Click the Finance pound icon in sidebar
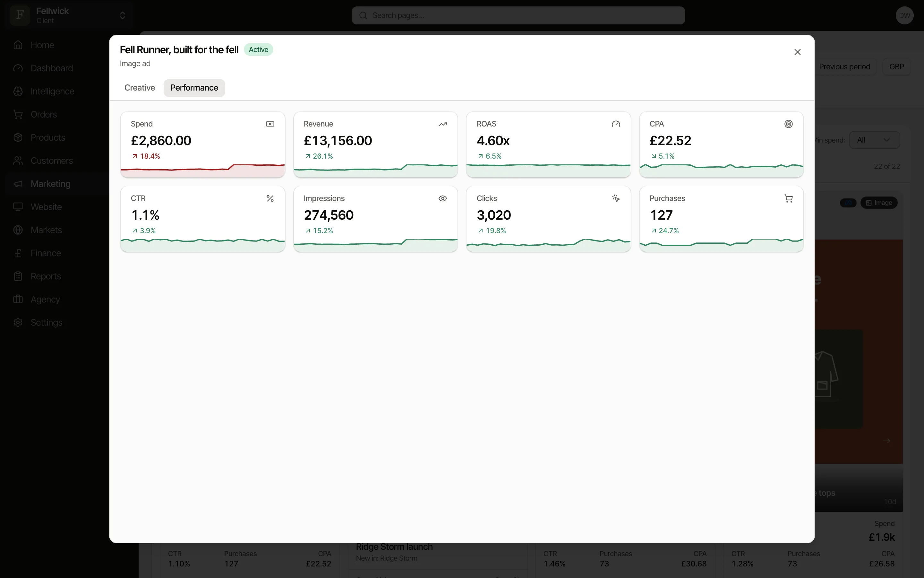Viewport: 924px width, 578px height. pos(18,253)
